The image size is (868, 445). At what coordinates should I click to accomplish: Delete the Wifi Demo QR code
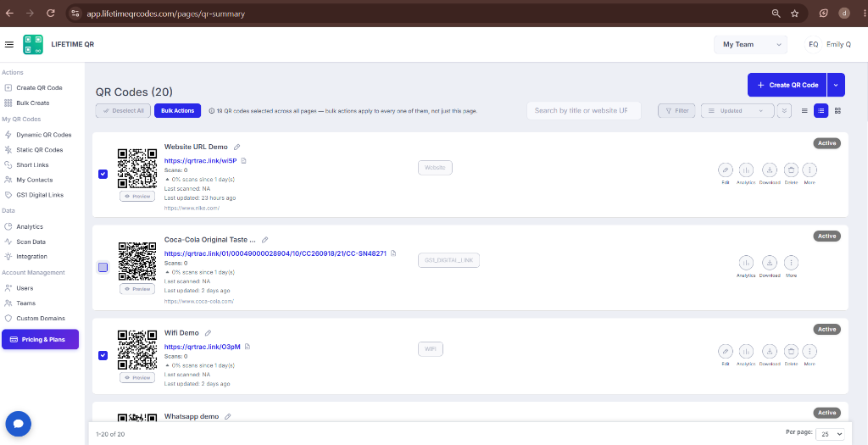pos(792,352)
